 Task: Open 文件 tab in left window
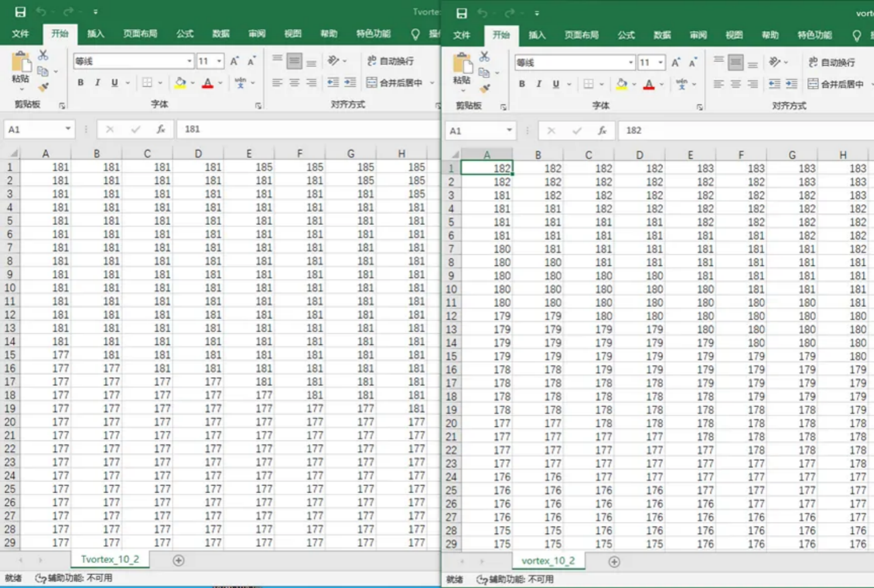tap(21, 34)
